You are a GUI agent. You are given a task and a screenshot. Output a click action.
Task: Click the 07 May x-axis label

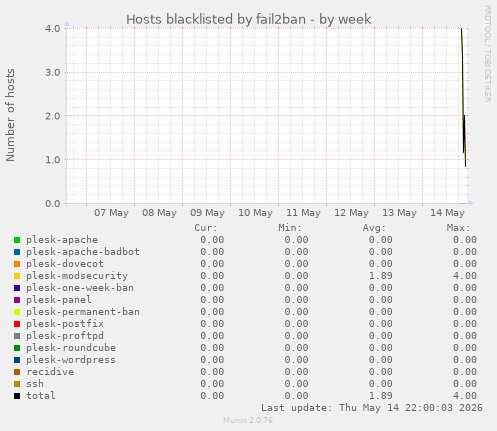pos(111,213)
